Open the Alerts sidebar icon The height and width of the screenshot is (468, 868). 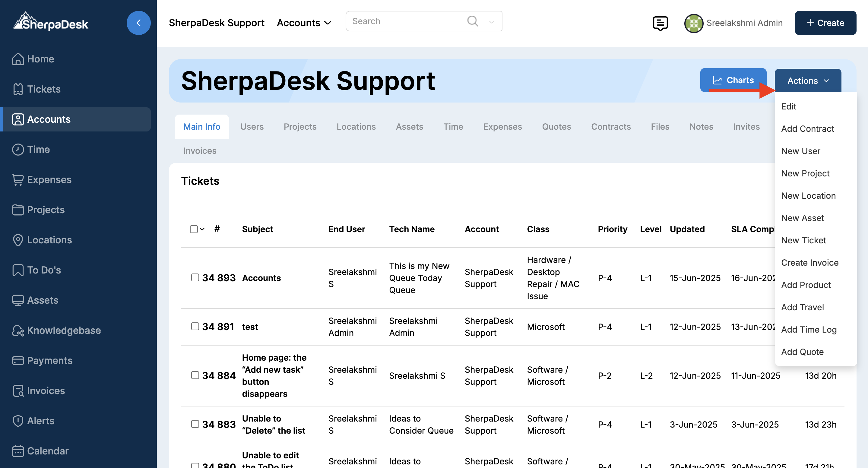(x=18, y=421)
